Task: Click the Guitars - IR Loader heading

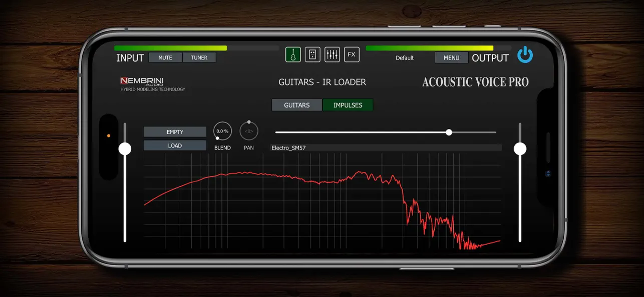Action: [322, 82]
